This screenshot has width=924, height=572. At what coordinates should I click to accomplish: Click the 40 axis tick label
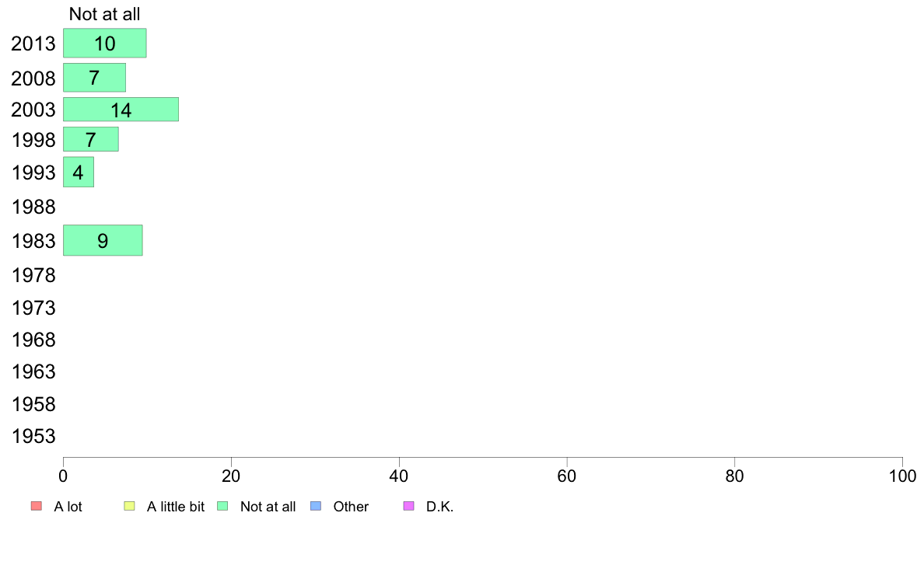(x=399, y=476)
